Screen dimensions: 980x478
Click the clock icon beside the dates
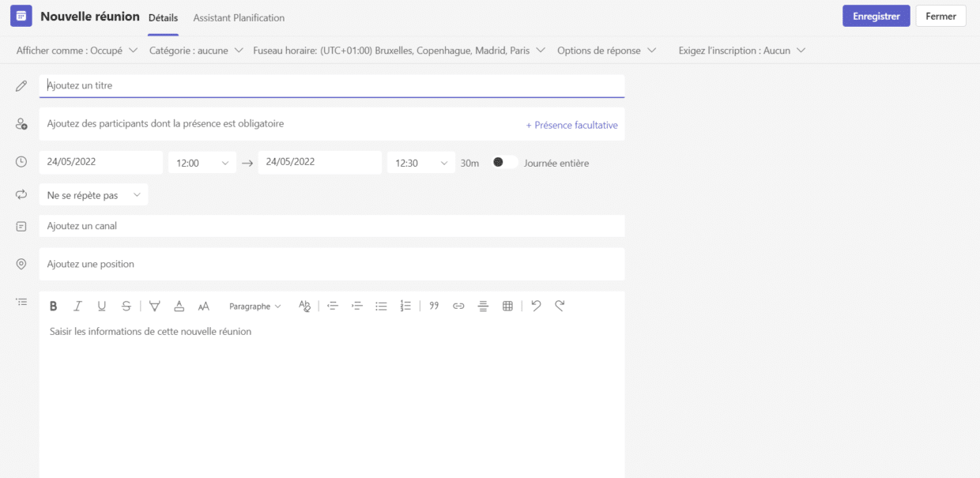(x=21, y=162)
